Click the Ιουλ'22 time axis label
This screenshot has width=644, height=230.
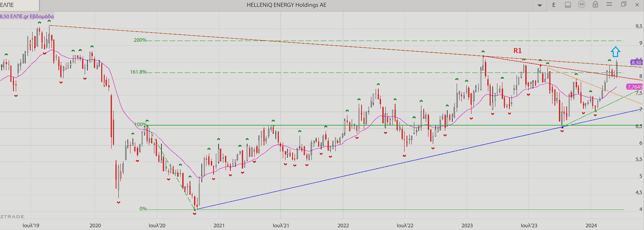tap(405, 225)
